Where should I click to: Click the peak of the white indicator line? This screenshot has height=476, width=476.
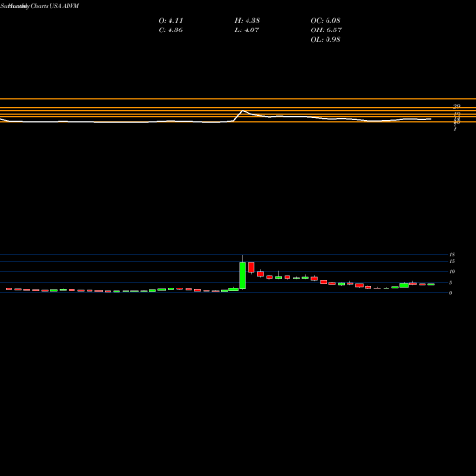(x=243, y=110)
